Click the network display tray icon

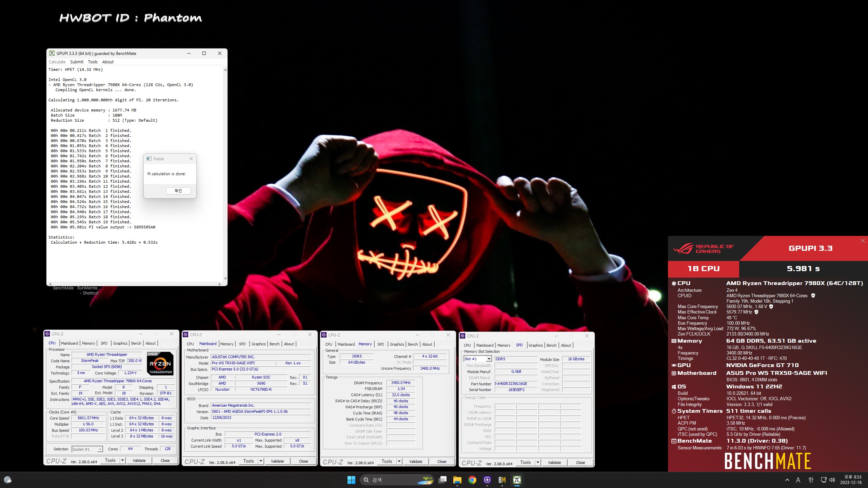click(824, 480)
